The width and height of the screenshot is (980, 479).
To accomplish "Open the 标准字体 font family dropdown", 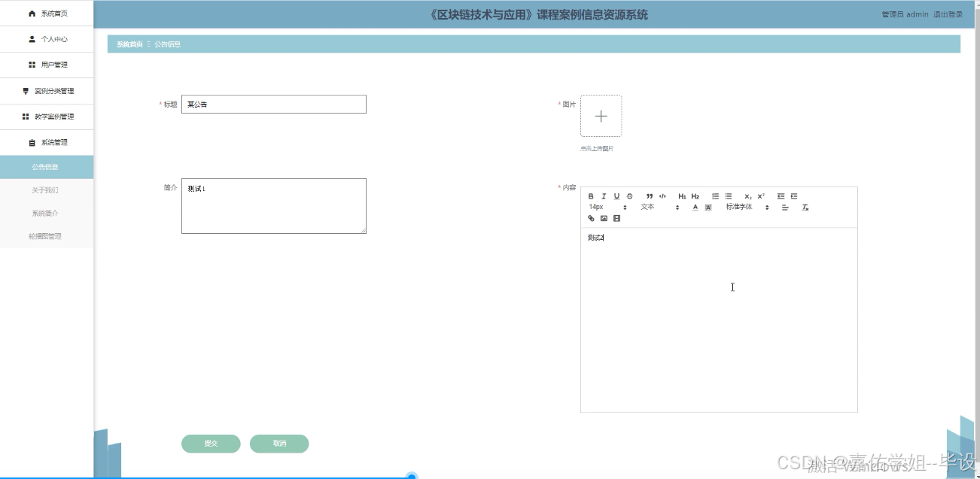I will 747,207.
